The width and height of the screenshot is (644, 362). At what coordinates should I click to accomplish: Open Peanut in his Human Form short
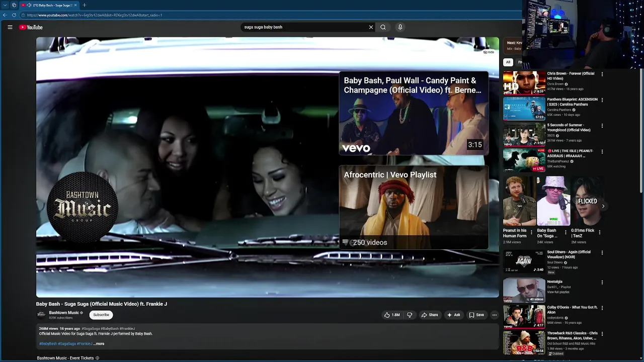pos(519,201)
